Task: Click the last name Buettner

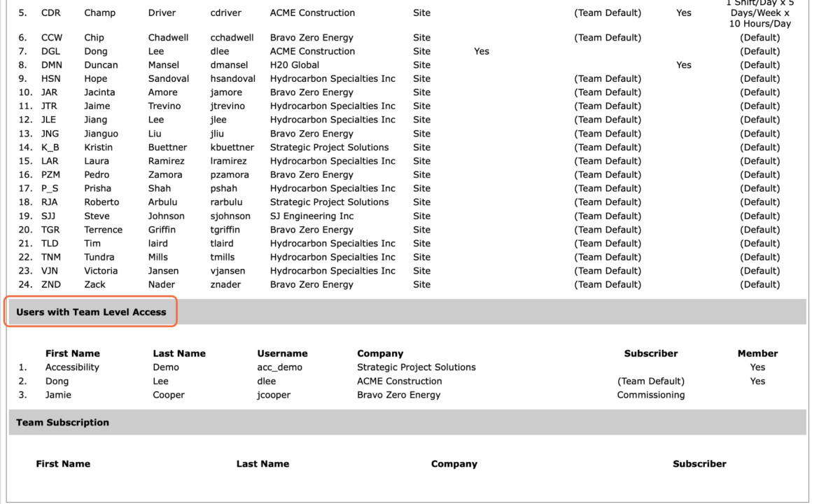Action: (167, 147)
